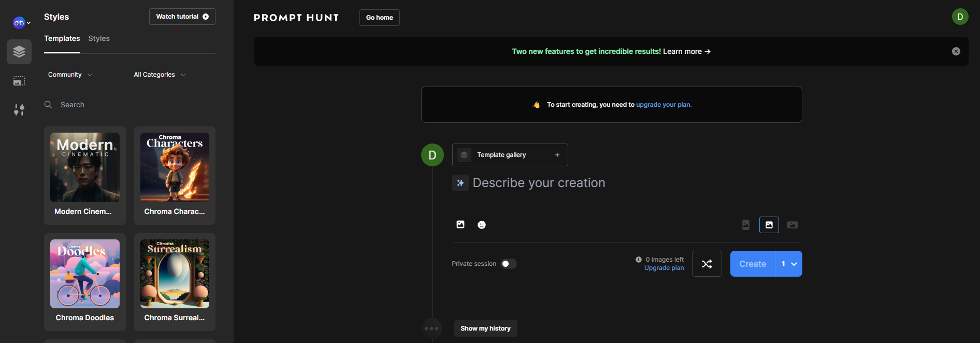
Task: Click the Create button
Action: pos(753,264)
